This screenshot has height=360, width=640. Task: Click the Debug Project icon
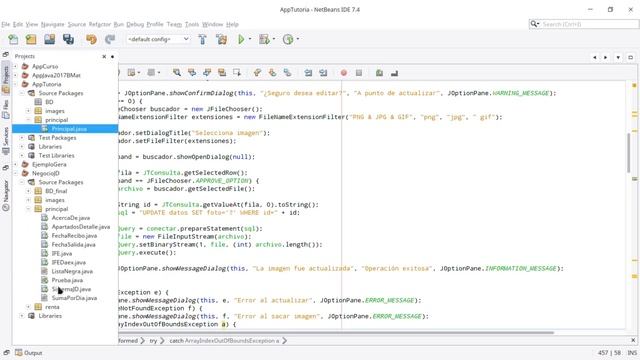click(x=264, y=39)
